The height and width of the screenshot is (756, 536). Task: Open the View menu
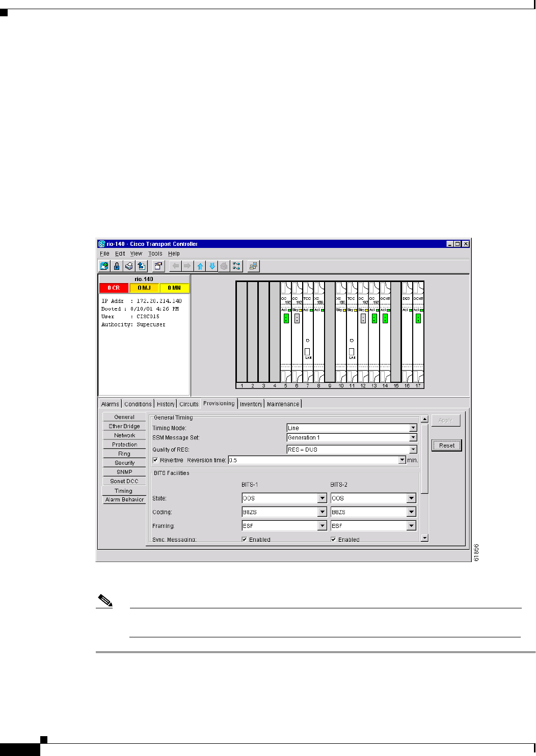coord(136,254)
